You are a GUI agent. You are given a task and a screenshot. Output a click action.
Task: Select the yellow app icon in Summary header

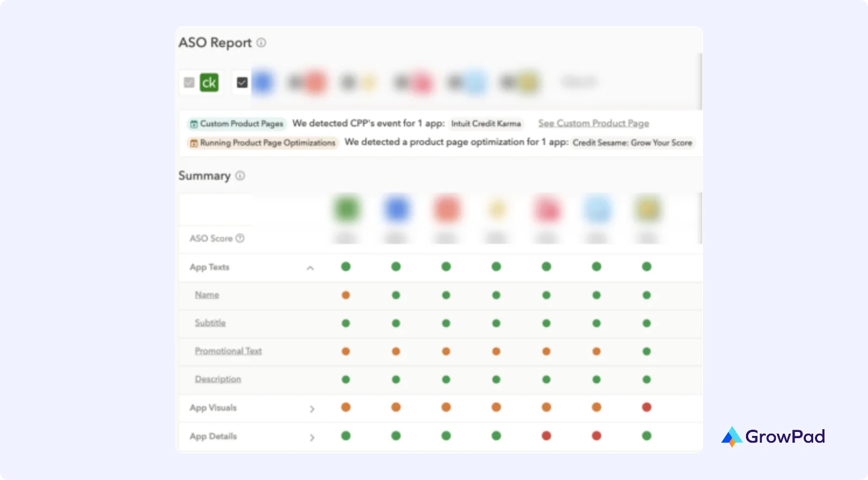pyautogui.click(x=497, y=209)
